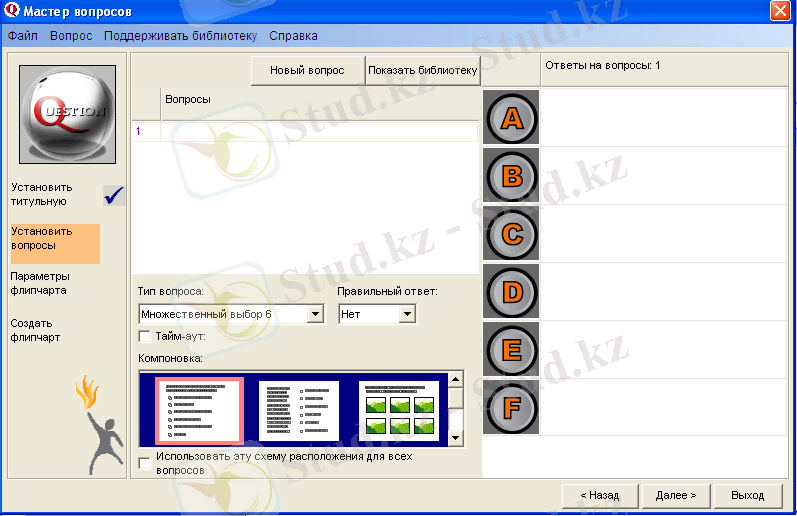Open the Файл menu

pyautogui.click(x=23, y=36)
